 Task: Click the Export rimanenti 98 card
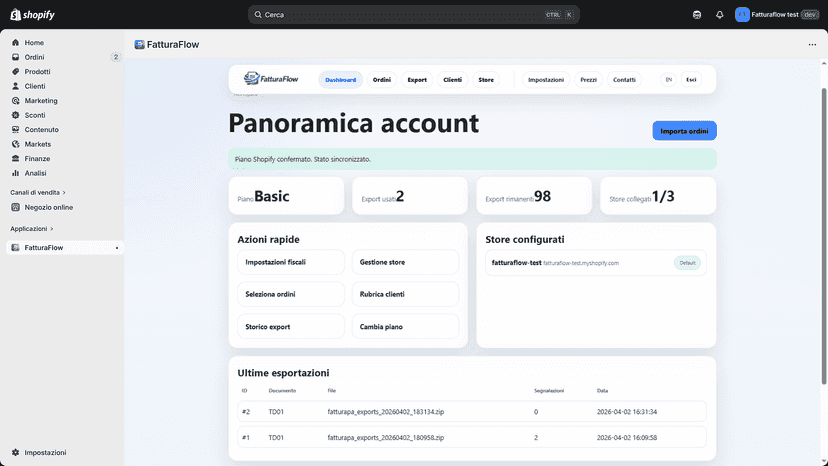click(x=534, y=195)
